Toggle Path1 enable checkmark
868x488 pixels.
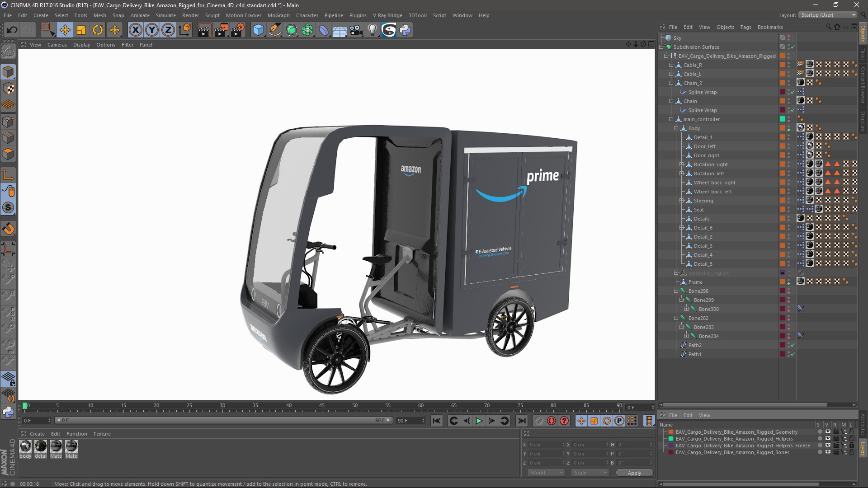(793, 354)
